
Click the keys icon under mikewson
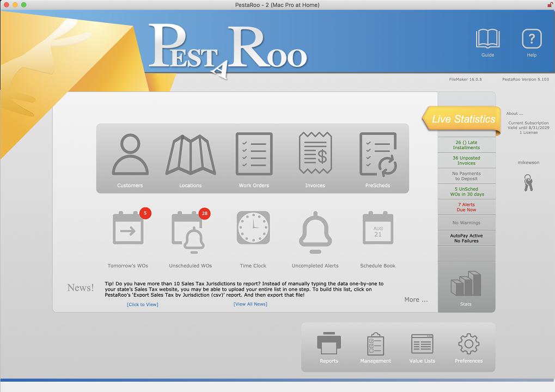coord(528,183)
